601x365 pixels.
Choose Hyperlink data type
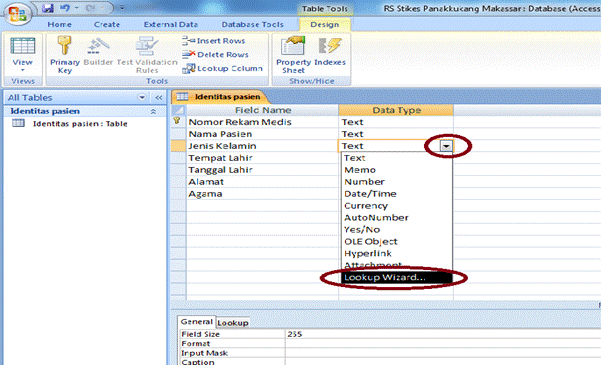click(x=397, y=253)
